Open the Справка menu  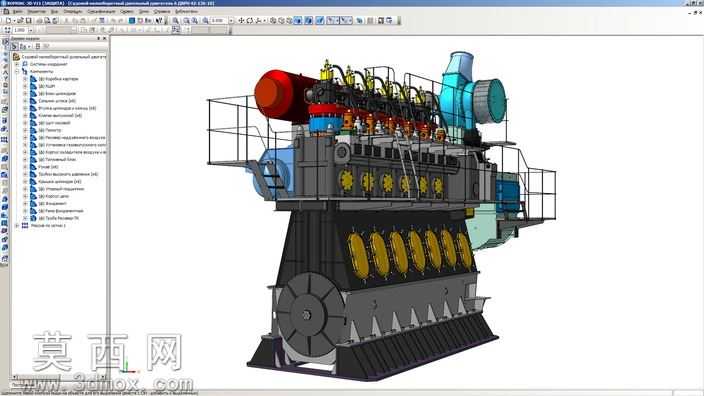coord(162,12)
